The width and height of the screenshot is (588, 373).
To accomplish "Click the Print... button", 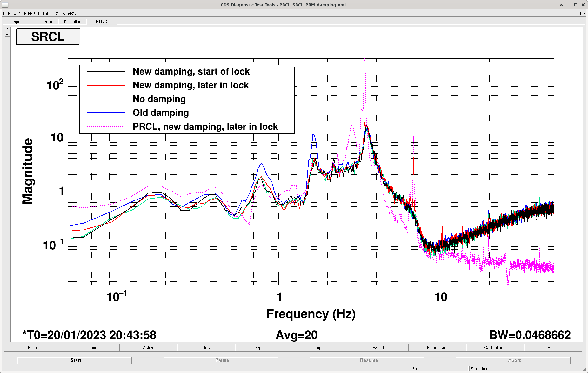I will 553,348.
